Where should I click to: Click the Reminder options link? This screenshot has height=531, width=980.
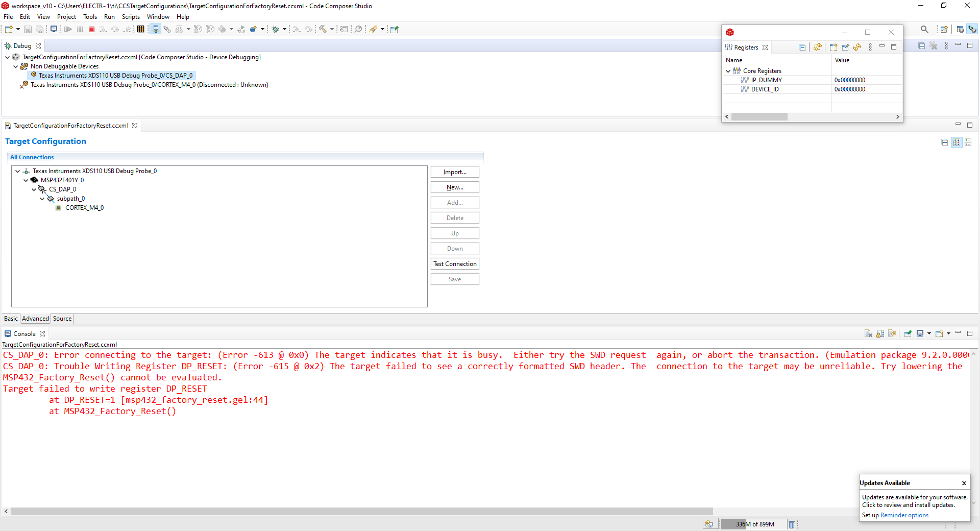tap(904, 516)
